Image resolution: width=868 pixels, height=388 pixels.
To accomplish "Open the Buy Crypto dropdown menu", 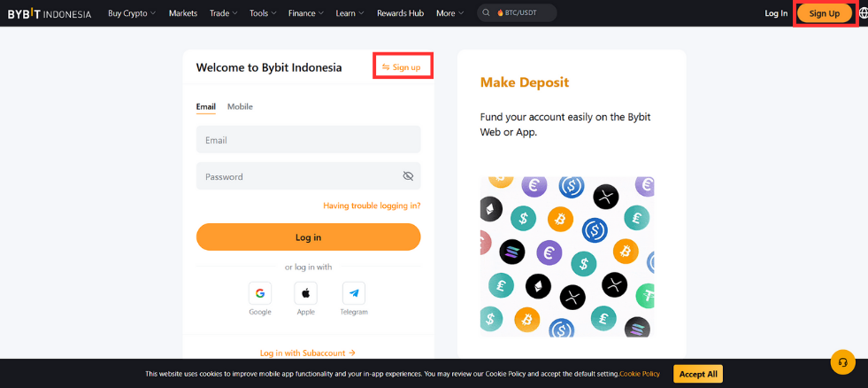I will (x=132, y=13).
